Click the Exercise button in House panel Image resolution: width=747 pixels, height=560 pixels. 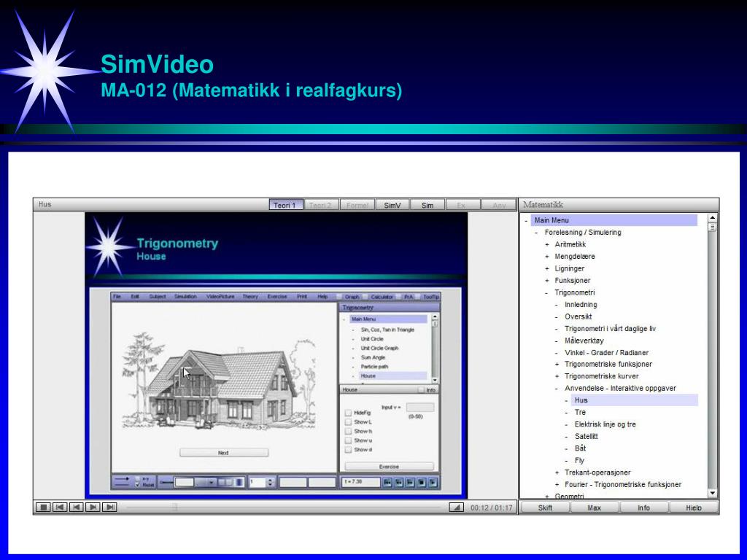(389, 467)
